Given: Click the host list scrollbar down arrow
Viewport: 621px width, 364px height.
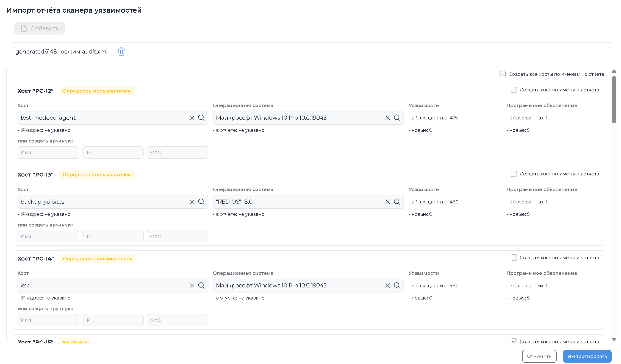Looking at the screenshot, I should coord(614,339).
